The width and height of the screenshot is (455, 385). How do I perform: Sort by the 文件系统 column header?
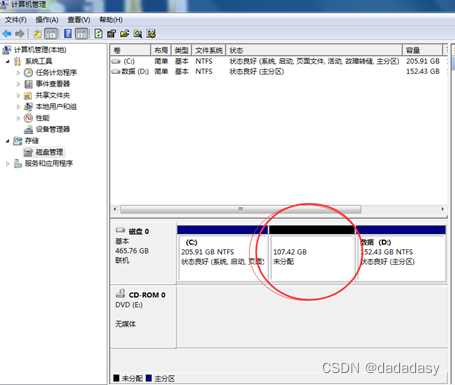[209, 50]
